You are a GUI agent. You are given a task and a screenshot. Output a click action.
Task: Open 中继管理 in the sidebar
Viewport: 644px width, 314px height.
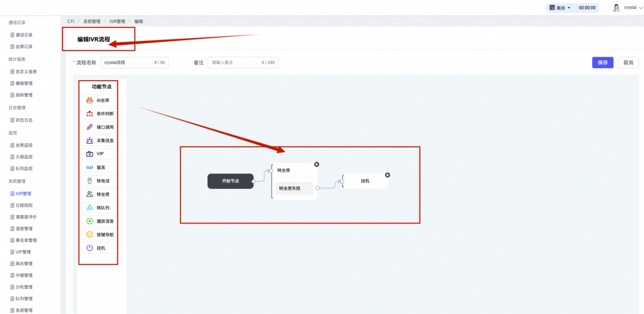click(x=24, y=275)
